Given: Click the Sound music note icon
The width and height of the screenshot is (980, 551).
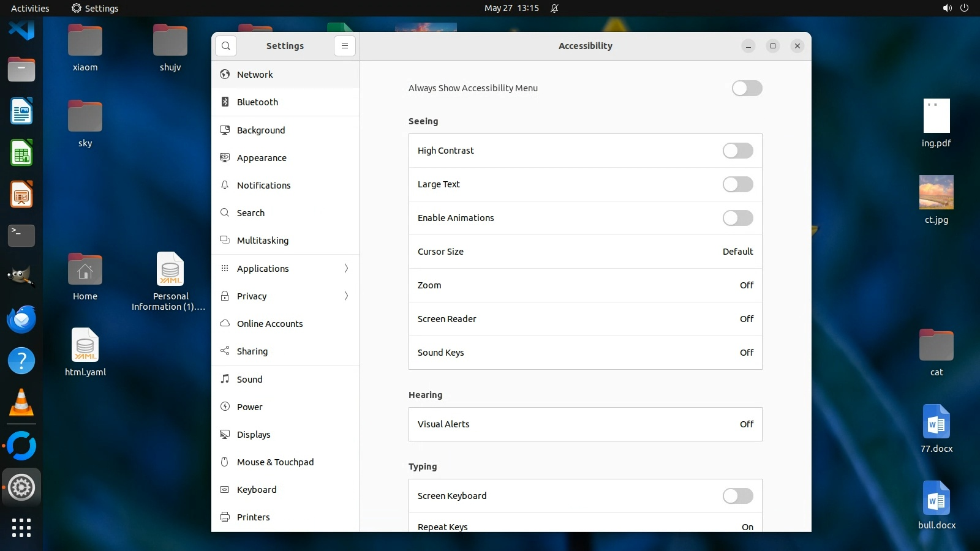Looking at the screenshot, I should point(225,380).
